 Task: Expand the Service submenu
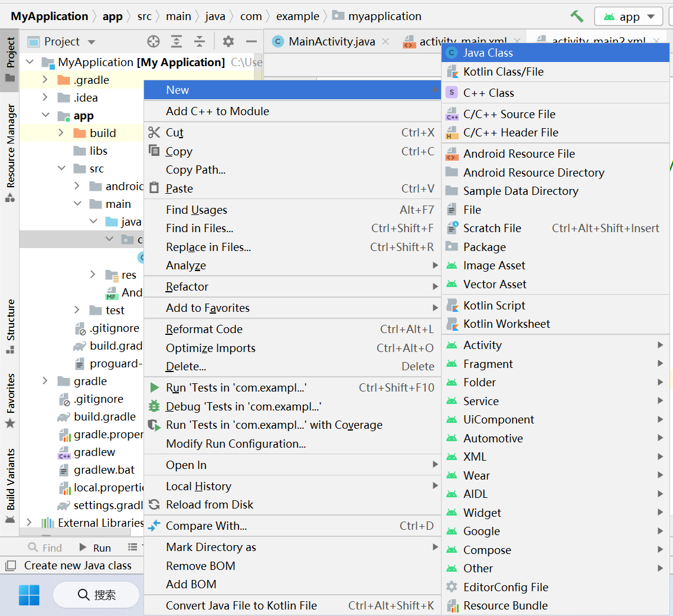coord(556,401)
